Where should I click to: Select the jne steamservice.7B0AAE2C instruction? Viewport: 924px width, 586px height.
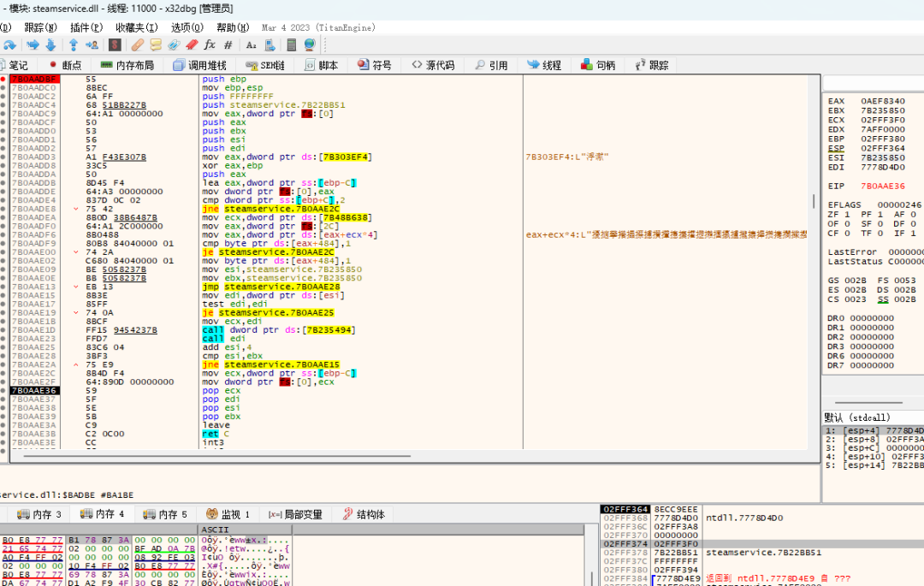coord(270,209)
